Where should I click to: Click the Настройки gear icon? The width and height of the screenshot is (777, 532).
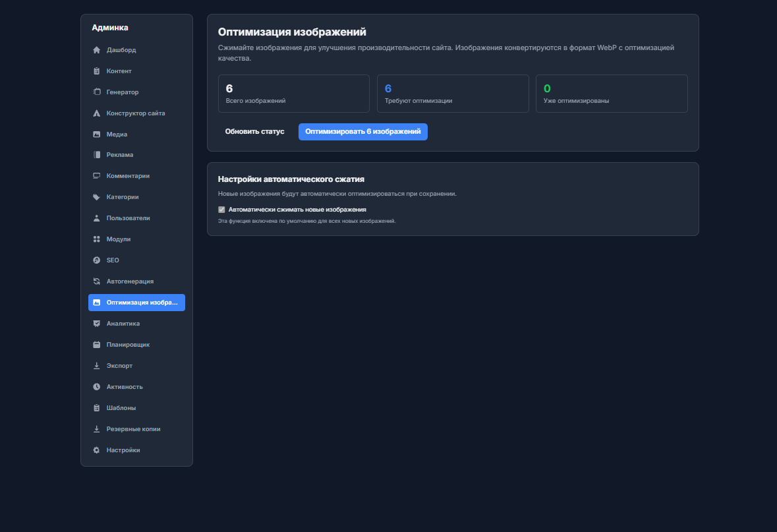pyautogui.click(x=96, y=450)
